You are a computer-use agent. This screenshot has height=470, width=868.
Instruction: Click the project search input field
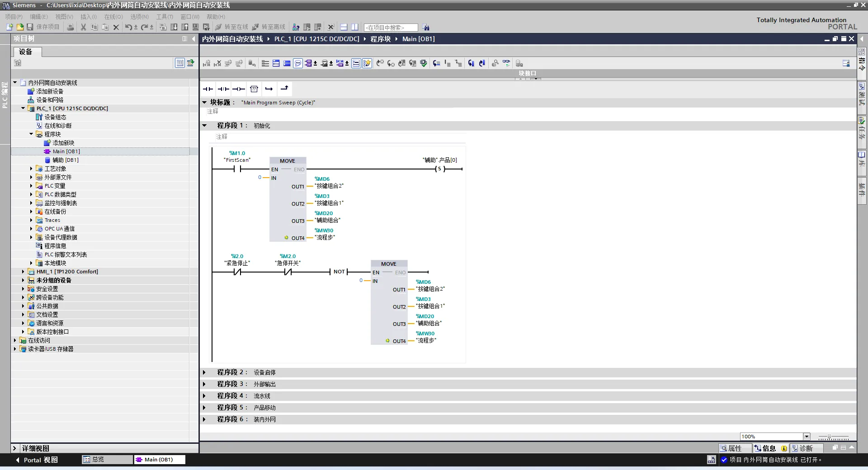[391, 28]
